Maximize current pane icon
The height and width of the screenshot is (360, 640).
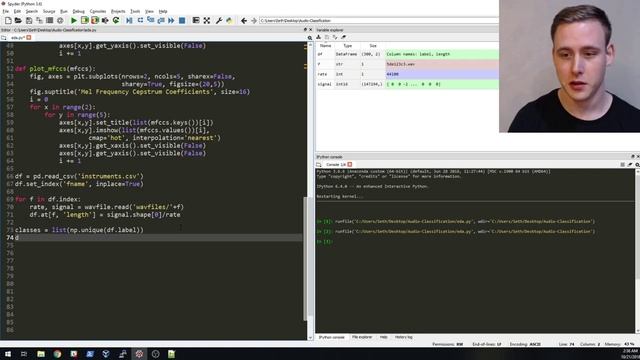[196, 20]
